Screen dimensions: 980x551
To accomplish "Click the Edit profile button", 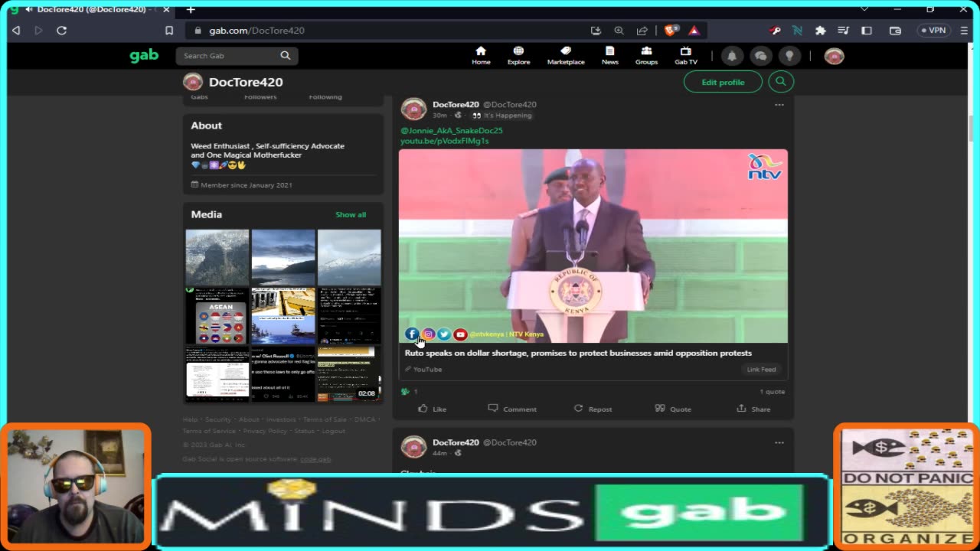I will coord(723,82).
